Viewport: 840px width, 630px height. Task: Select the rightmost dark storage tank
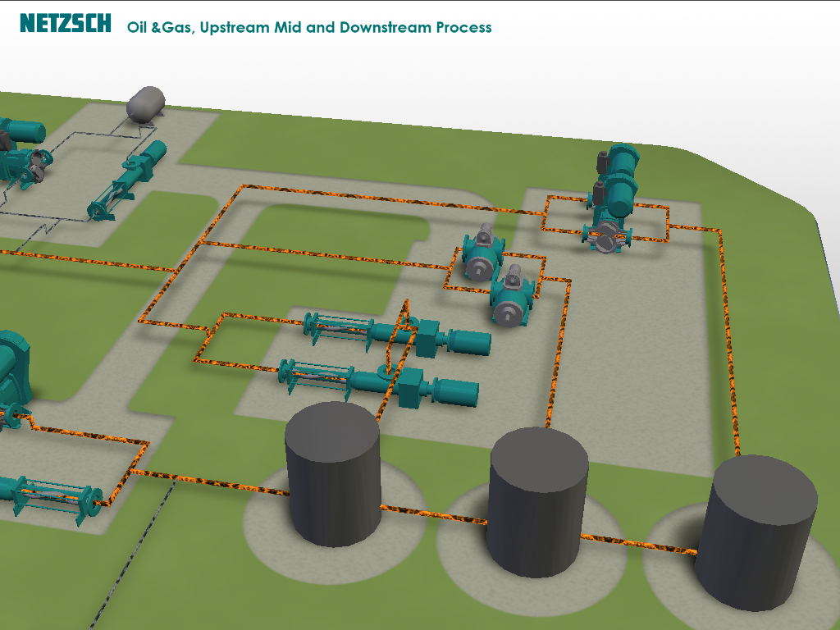tap(756, 532)
